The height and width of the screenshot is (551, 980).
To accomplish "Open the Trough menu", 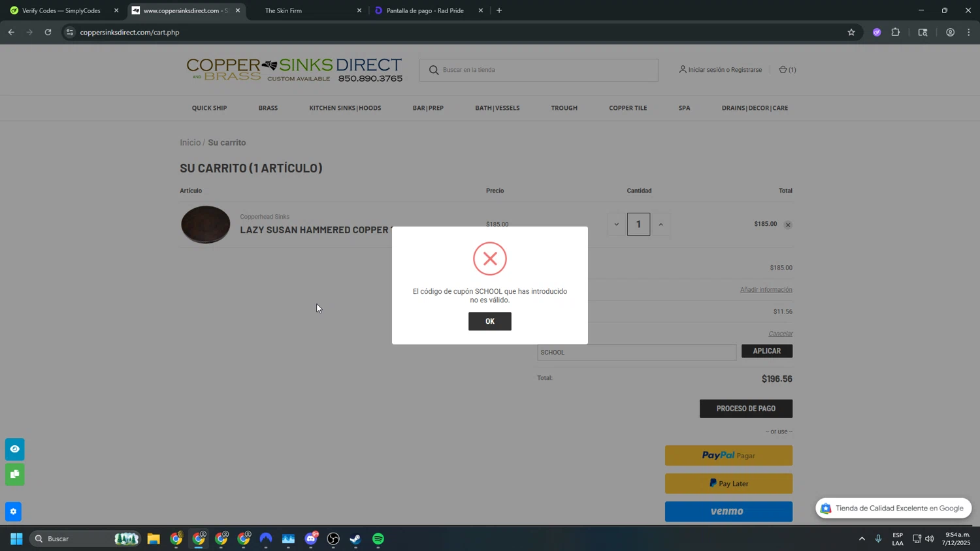I will (x=564, y=108).
